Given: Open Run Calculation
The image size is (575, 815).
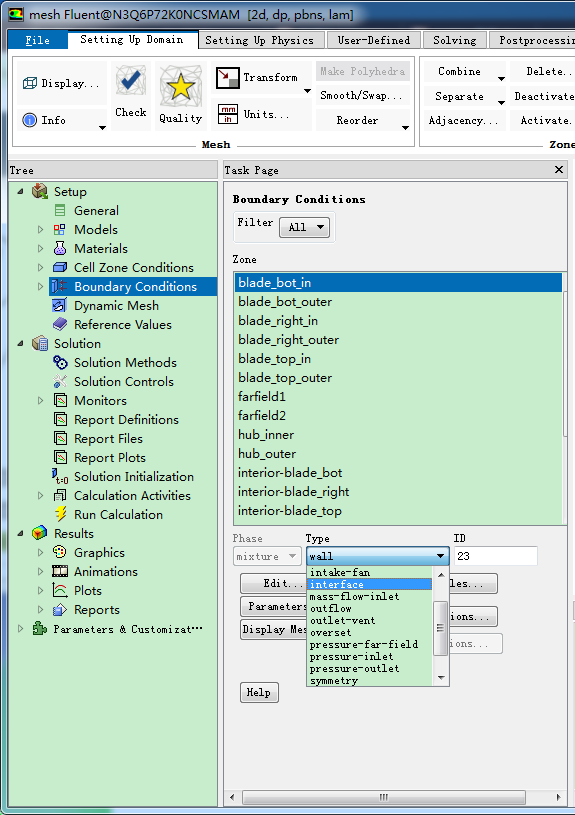Looking at the screenshot, I should tap(118, 515).
